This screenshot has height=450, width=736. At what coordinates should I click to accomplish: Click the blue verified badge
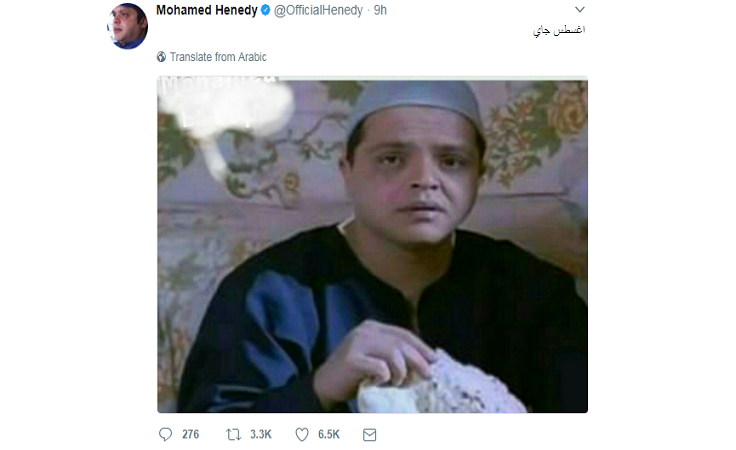click(x=265, y=10)
